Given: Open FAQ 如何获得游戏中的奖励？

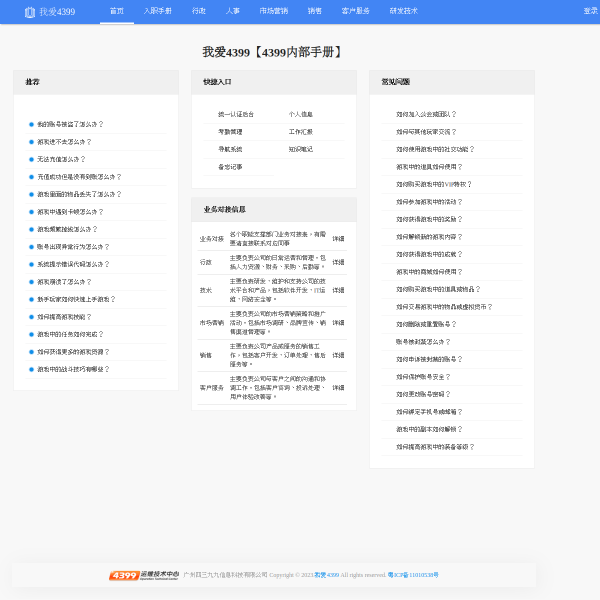Looking at the screenshot, I should 429,219.
